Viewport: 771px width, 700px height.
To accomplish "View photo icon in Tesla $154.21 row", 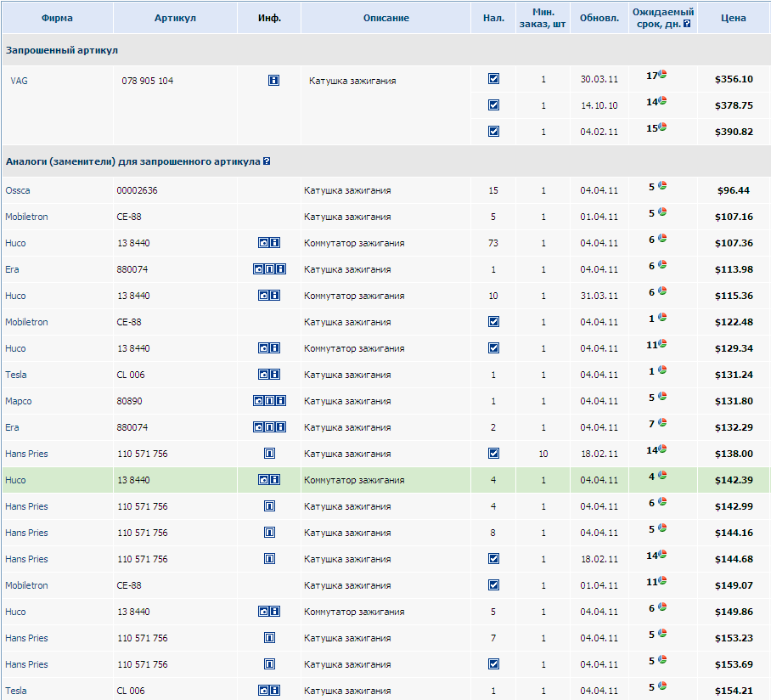I will pyautogui.click(x=263, y=690).
